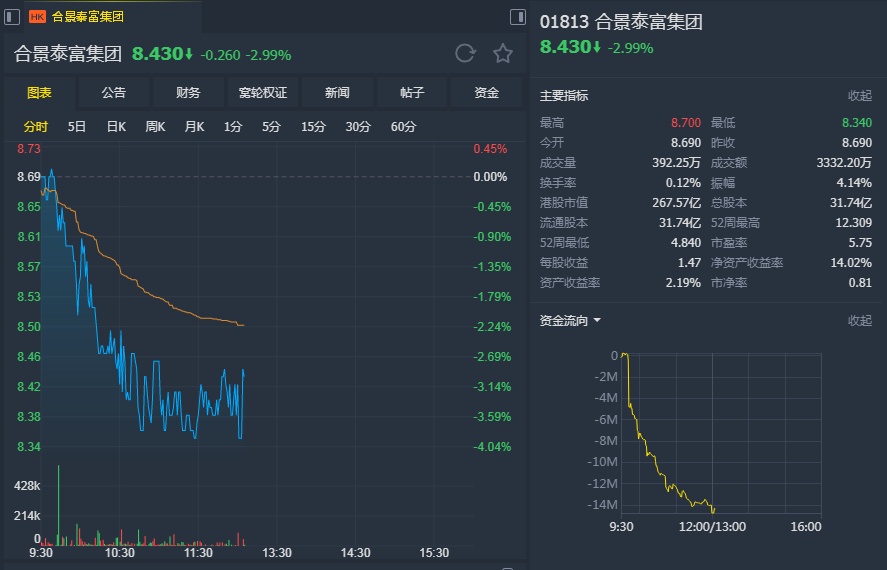Click the 最低 value 8.340
887x570 pixels.
856,123
